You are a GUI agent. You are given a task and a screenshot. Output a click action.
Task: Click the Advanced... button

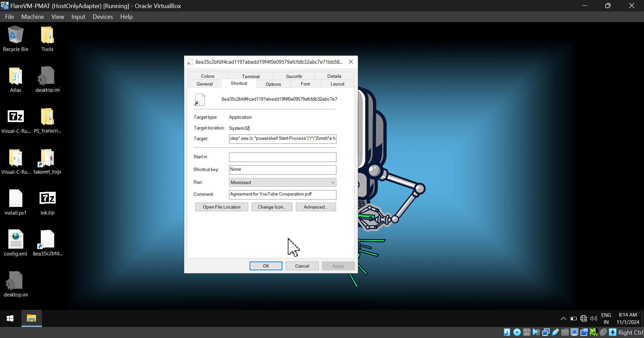pyautogui.click(x=316, y=207)
